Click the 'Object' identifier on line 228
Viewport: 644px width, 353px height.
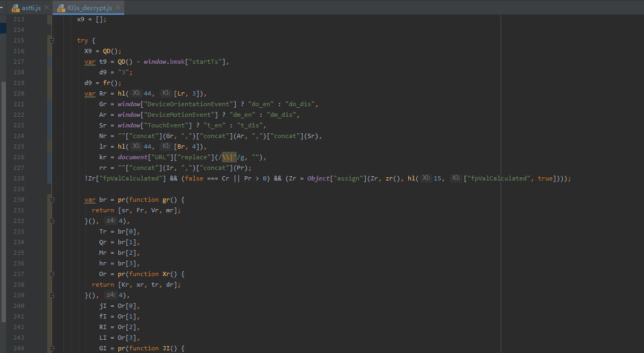click(x=319, y=178)
